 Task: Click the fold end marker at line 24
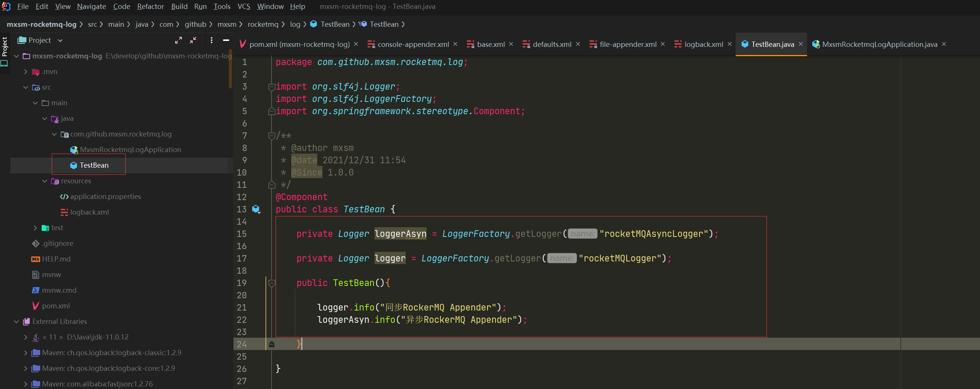271,344
